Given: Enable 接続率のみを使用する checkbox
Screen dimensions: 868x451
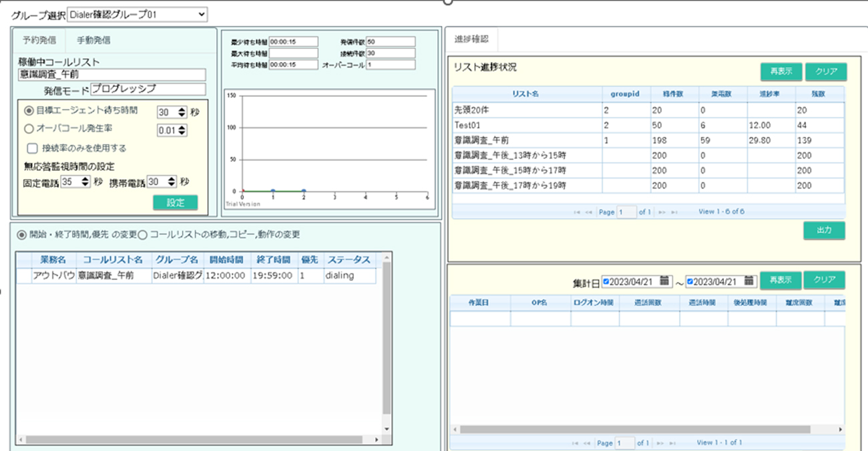Looking at the screenshot, I should click(x=31, y=148).
